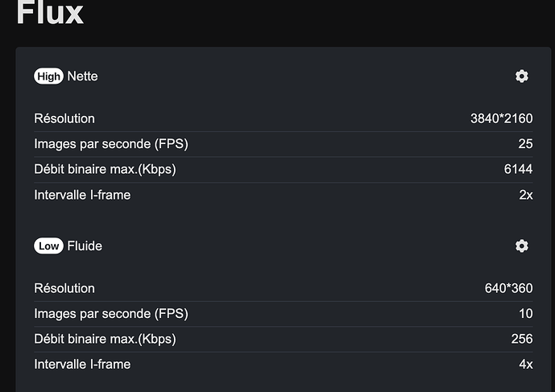The width and height of the screenshot is (555, 392).
Task: Select the Flux page heading
Action: 50,14
